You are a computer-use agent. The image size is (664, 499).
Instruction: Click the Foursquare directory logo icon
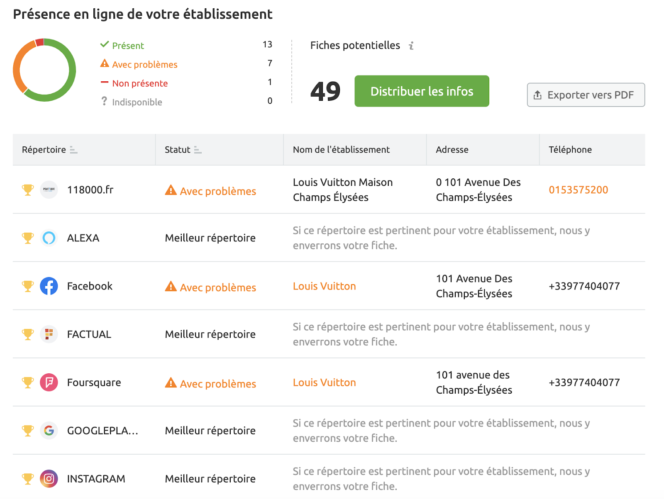49,383
